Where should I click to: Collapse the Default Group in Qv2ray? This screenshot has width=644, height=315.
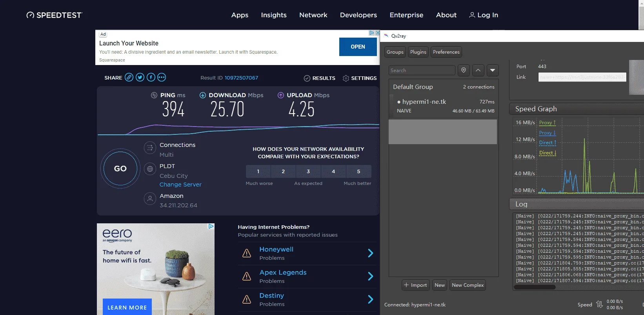click(x=443, y=87)
